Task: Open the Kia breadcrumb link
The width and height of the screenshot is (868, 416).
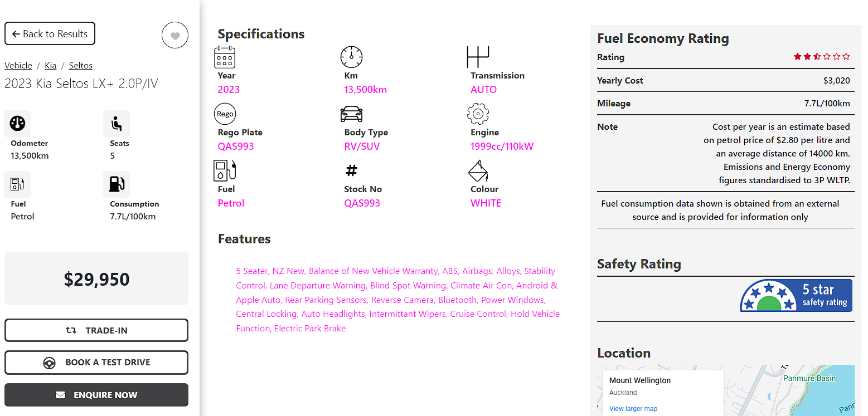Action: [51, 65]
